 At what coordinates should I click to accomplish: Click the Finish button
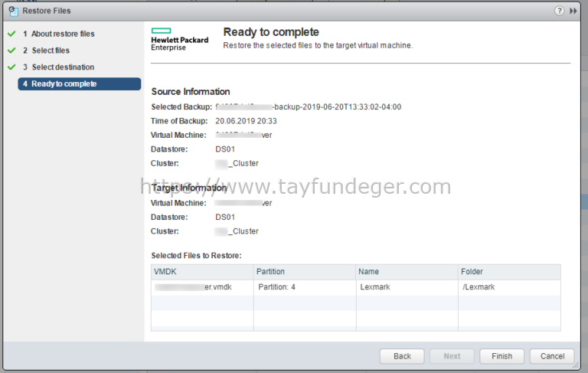(501, 356)
